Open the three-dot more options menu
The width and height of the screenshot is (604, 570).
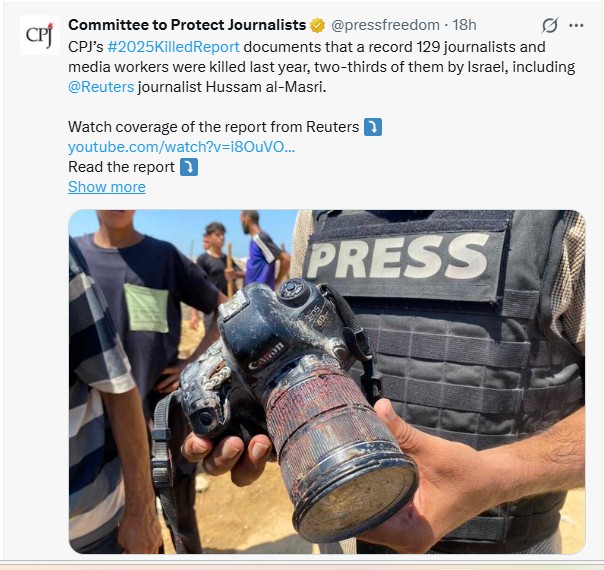(x=576, y=25)
